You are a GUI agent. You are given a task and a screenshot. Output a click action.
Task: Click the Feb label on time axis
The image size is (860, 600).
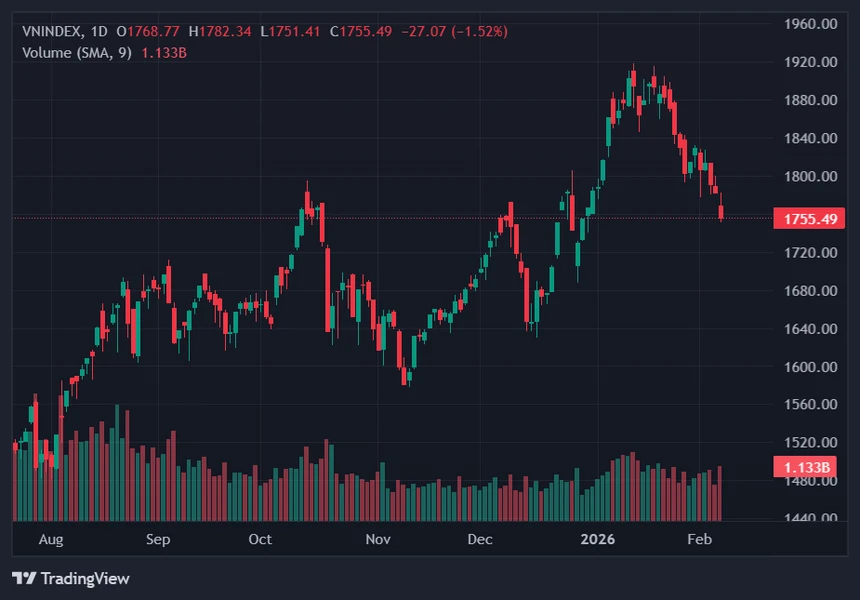[x=700, y=540]
